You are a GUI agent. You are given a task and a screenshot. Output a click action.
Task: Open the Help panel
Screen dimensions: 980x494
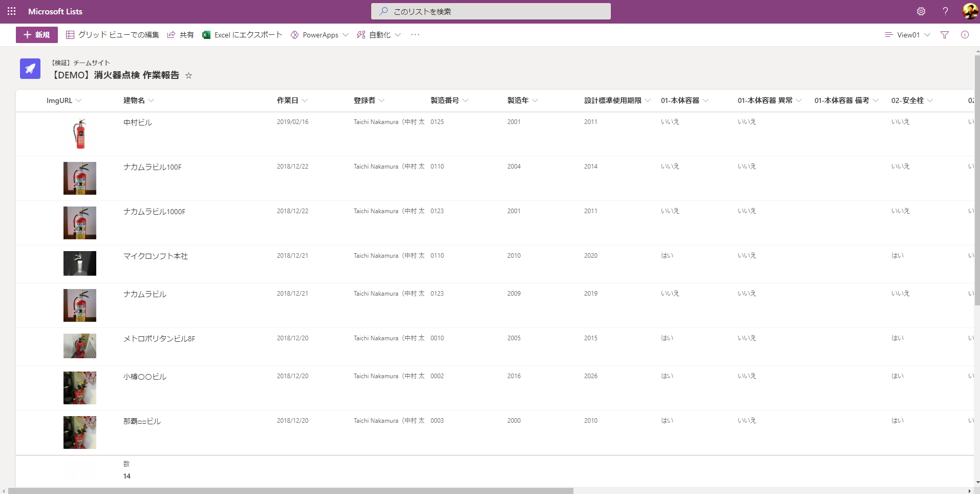point(945,11)
